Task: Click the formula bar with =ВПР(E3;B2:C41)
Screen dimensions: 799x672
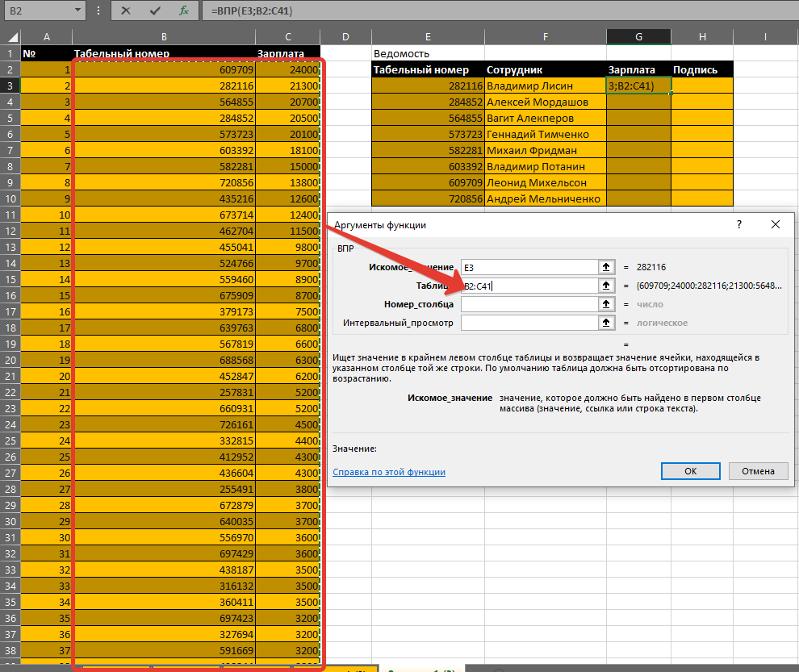Action: [500, 10]
